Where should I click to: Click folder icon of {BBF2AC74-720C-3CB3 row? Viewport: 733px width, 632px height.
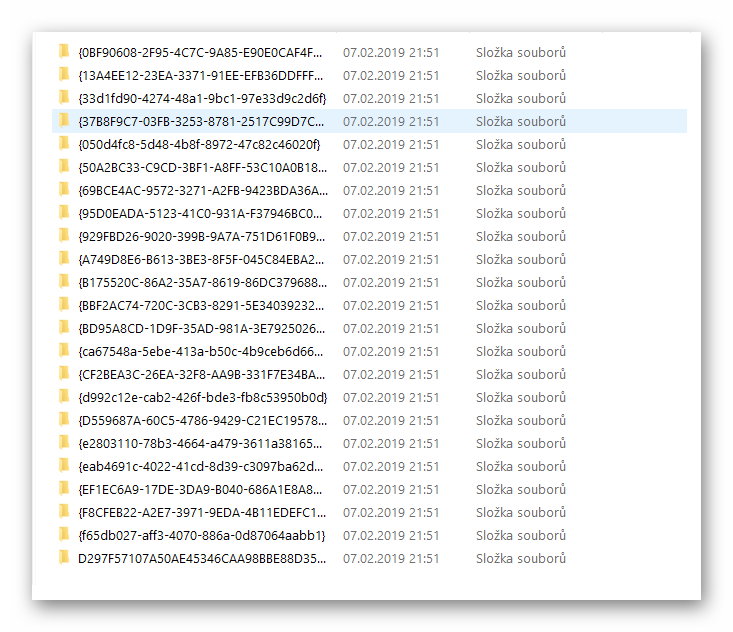click(x=64, y=304)
